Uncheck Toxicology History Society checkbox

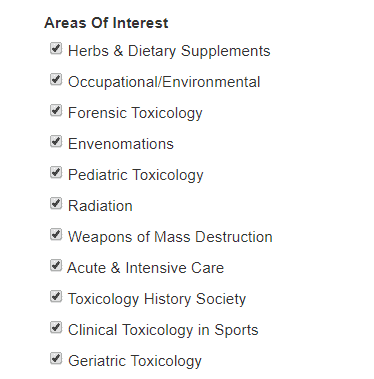tap(56, 296)
